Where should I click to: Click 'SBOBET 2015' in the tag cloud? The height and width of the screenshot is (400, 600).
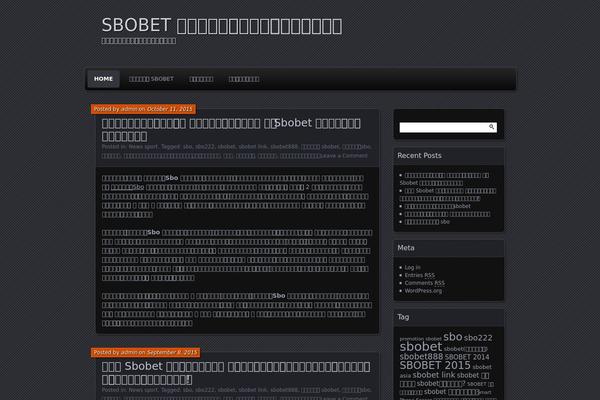435,365
